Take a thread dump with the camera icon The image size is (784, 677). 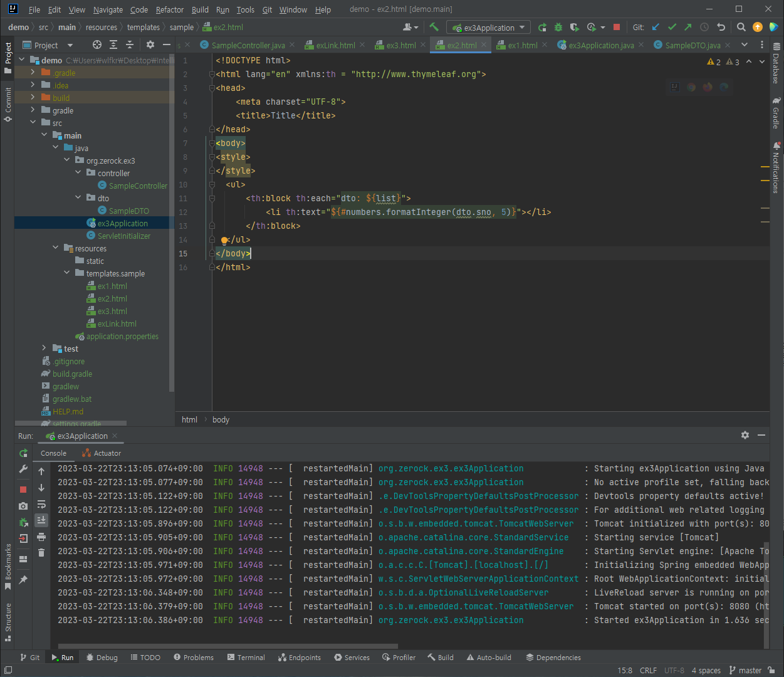click(x=23, y=506)
